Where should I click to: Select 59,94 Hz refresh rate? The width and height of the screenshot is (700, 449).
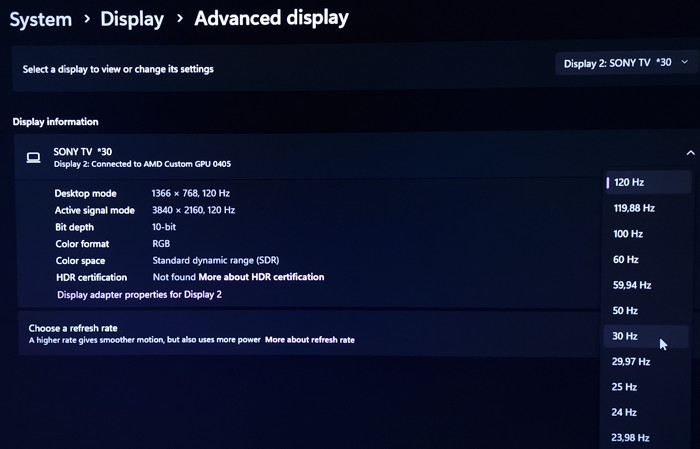coord(632,285)
